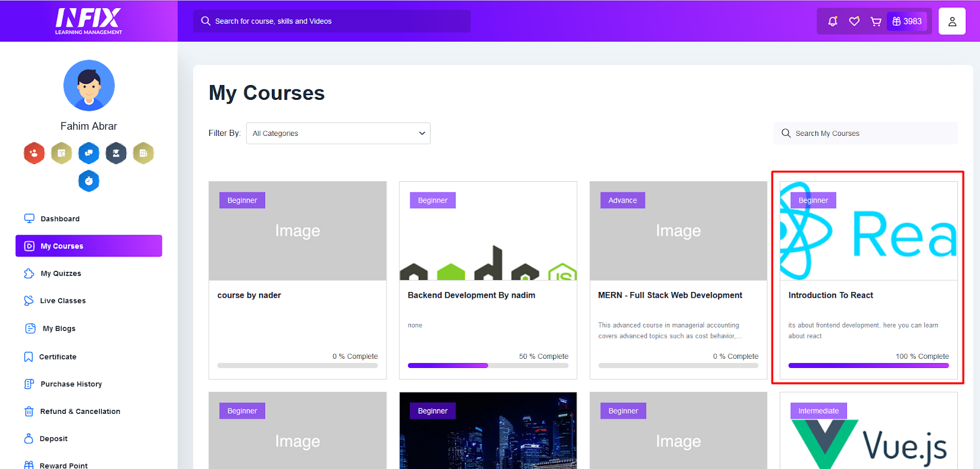Click the Advance level tag on MERN course
Image resolution: width=980 pixels, height=469 pixels.
[x=623, y=200]
